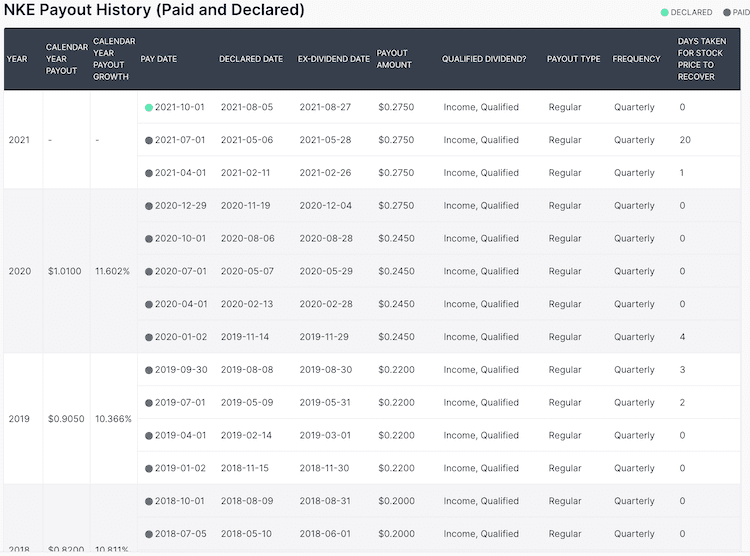
Task: Click the paid dot beside 2020-10-01
Action: tap(149, 239)
